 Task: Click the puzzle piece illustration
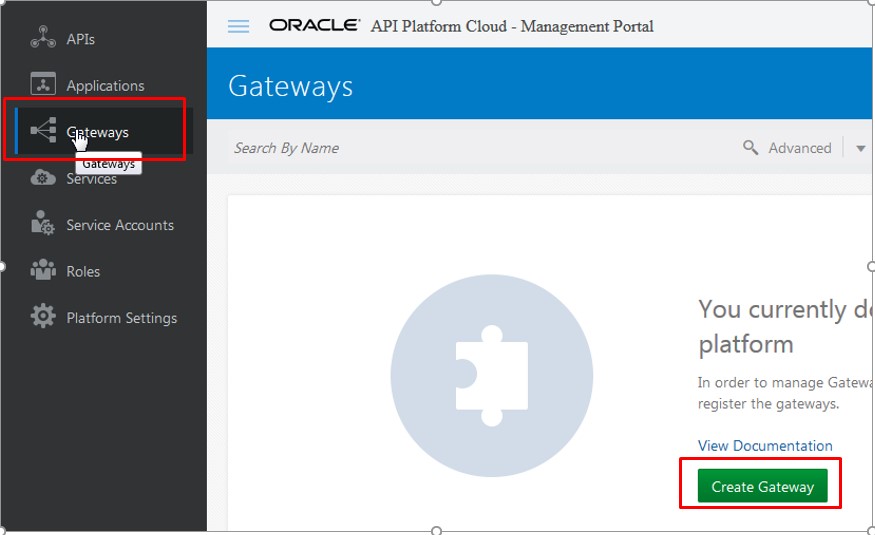[x=492, y=377]
